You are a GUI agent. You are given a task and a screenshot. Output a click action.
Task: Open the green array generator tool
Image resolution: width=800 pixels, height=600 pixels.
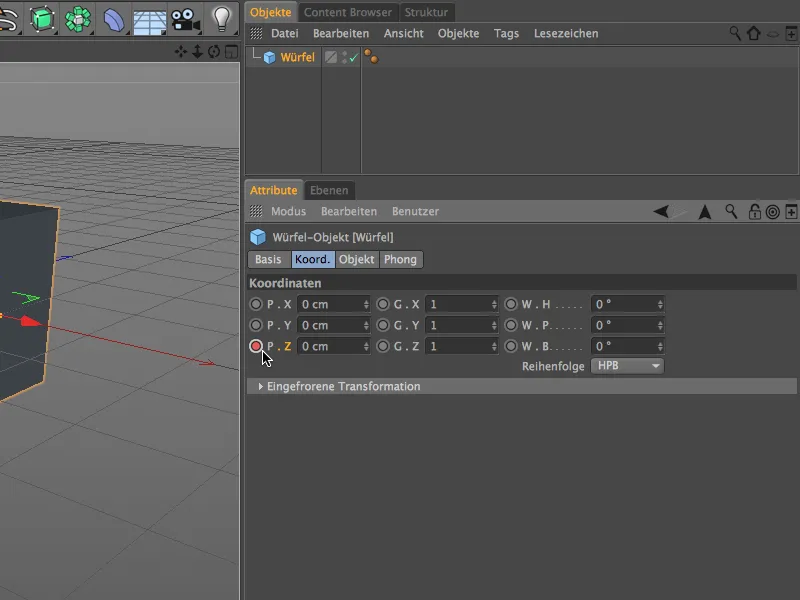(x=78, y=19)
